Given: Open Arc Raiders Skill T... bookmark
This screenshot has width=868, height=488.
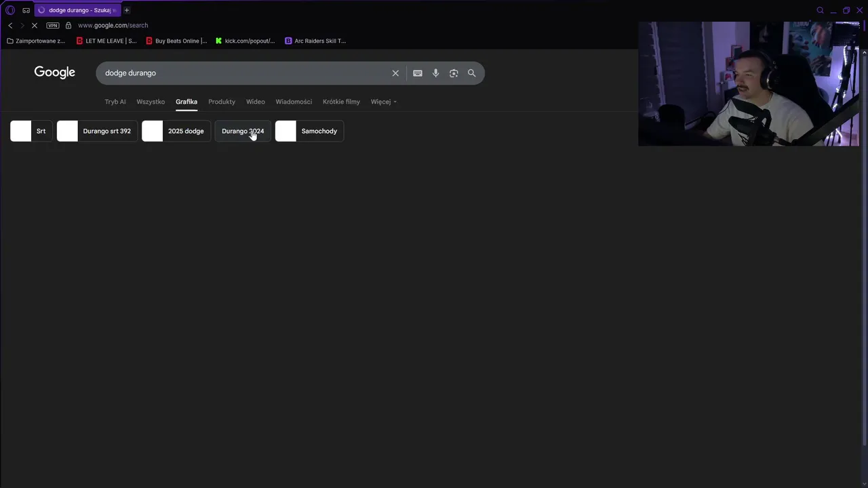Looking at the screenshot, I should coord(315,41).
